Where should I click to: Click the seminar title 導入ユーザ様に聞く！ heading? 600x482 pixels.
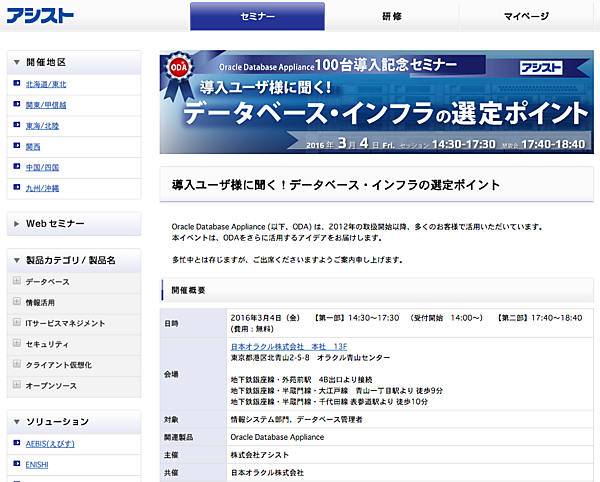point(336,185)
